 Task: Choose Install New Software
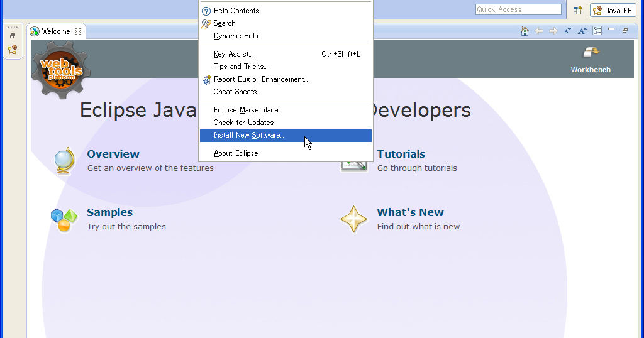[286, 135]
